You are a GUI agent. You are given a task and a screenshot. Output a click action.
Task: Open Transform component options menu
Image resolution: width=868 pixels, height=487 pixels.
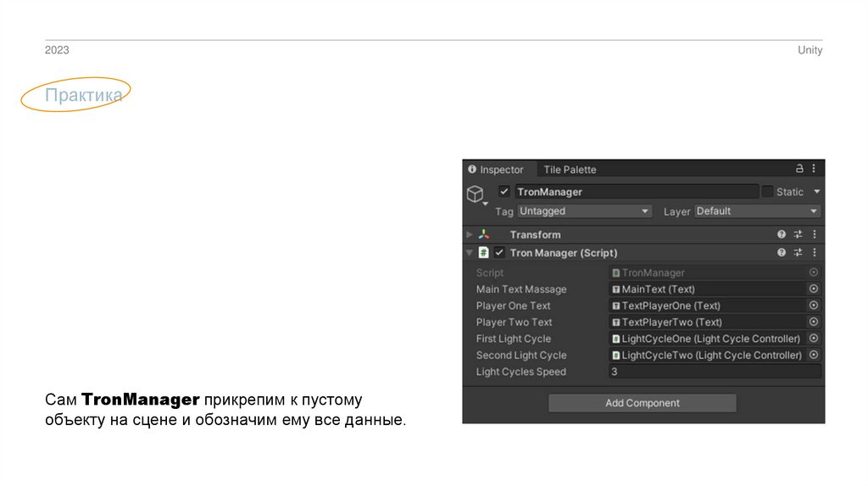815,234
